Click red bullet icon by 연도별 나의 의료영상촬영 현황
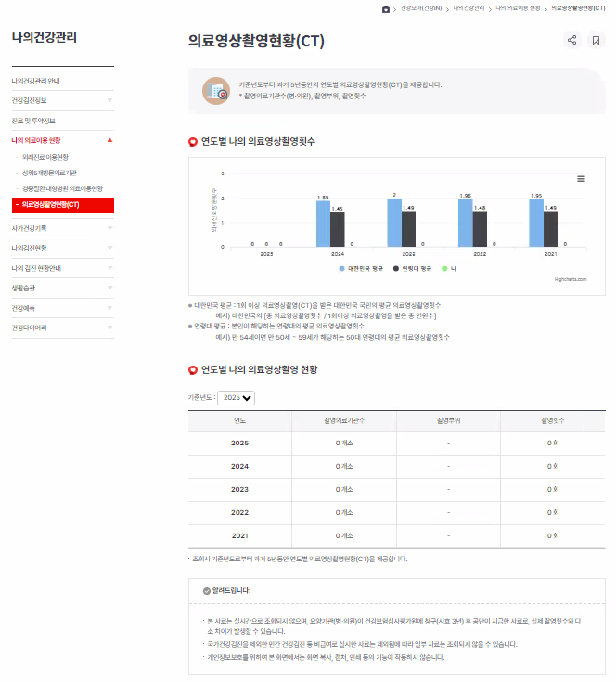 point(193,370)
